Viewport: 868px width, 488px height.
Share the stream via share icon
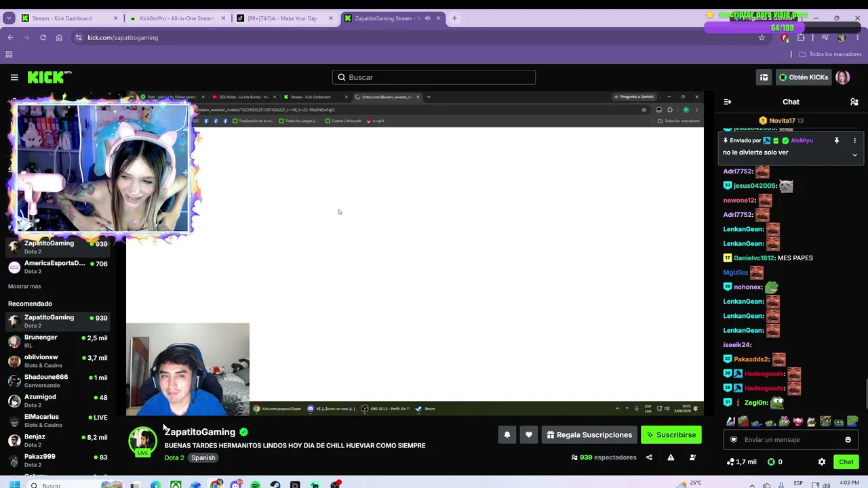pos(649,457)
